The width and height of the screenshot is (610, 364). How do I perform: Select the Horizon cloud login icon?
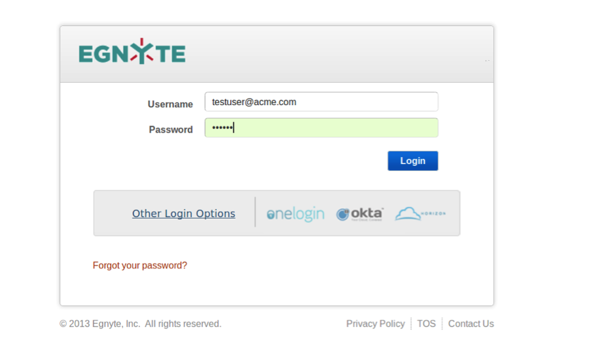[420, 214]
